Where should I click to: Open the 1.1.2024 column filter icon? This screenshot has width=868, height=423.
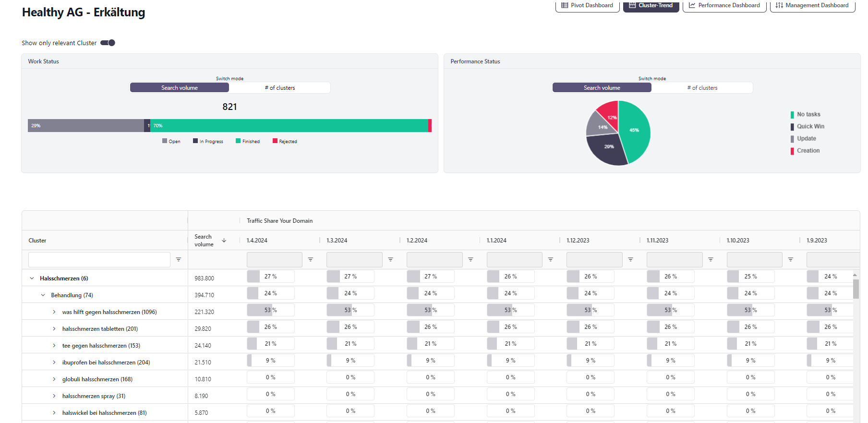[x=551, y=259]
